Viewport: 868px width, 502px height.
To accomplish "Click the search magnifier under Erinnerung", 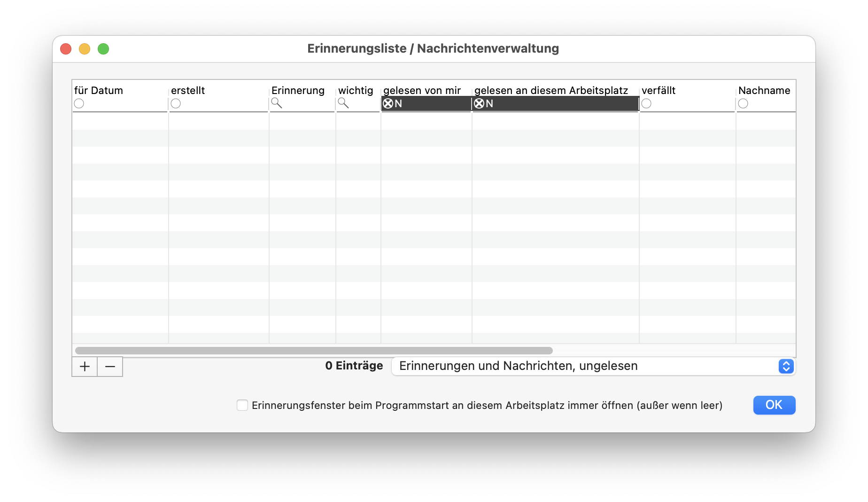I will point(277,103).
